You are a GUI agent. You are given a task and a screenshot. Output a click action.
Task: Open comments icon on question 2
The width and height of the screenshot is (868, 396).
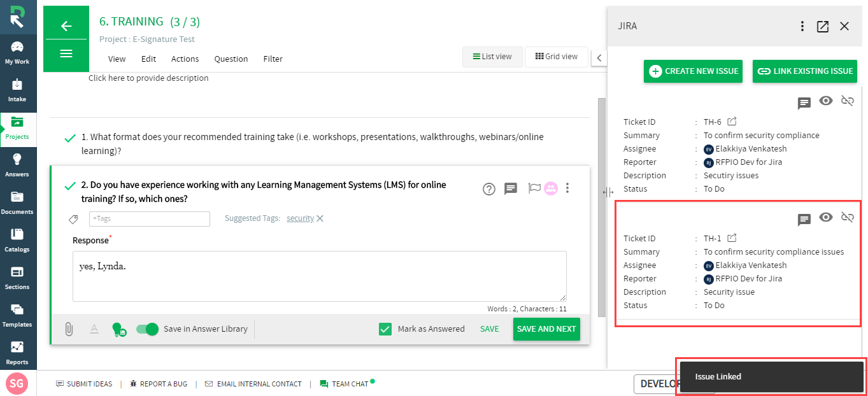511,188
